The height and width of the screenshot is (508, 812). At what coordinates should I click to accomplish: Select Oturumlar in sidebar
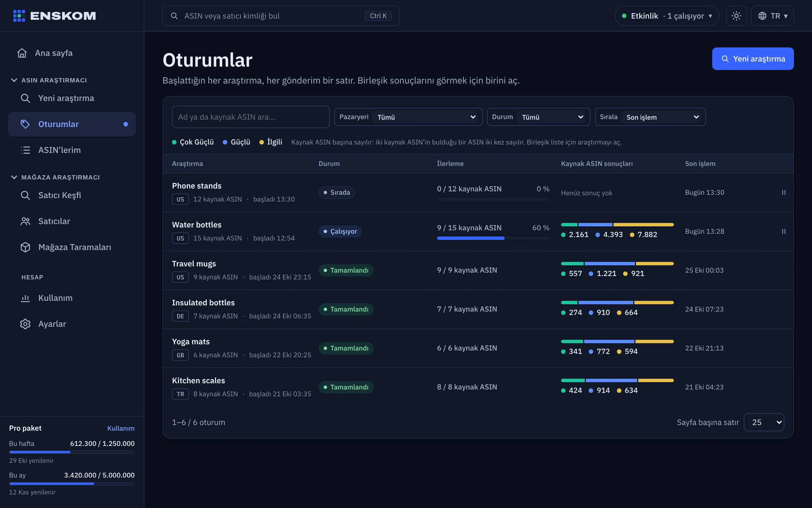coord(72,124)
